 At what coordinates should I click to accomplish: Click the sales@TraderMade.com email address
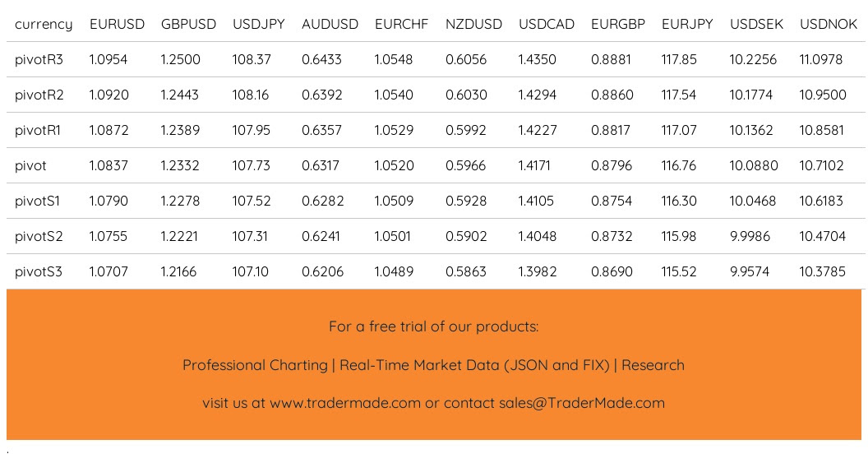582,403
